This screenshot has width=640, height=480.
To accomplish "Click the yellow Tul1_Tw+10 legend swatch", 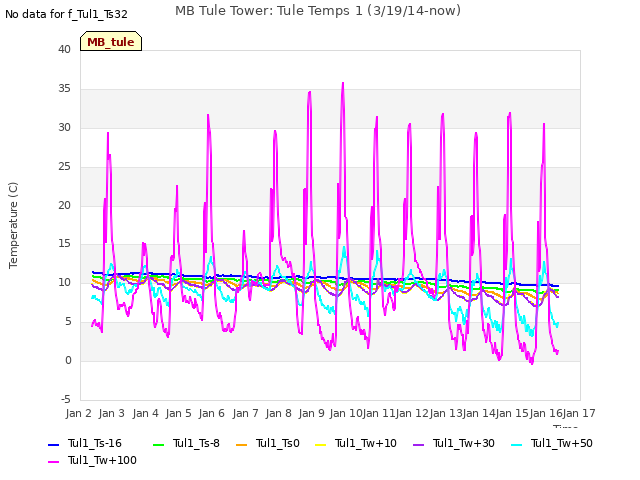I will 321,444.
